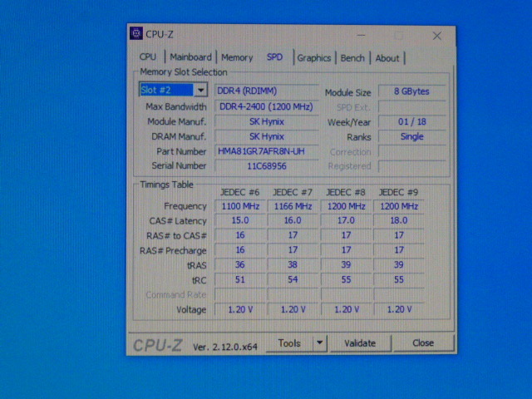
Task: Go to the About tab
Action: pyautogui.click(x=387, y=58)
